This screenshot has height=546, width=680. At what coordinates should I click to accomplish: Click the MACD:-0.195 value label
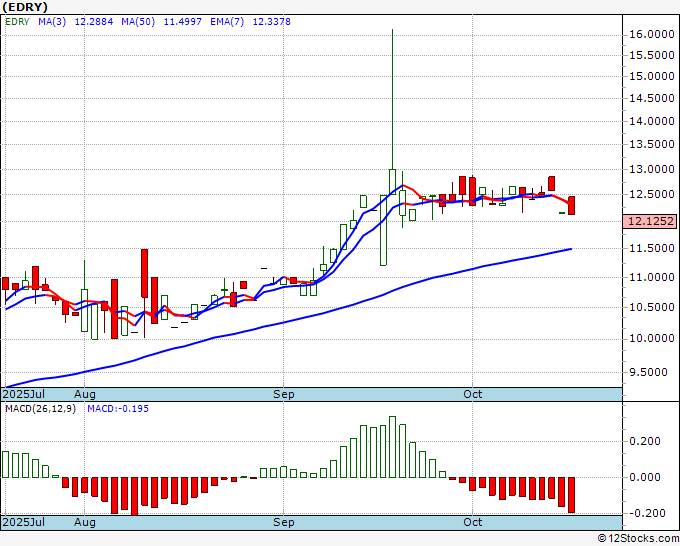pyautogui.click(x=118, y=409)
